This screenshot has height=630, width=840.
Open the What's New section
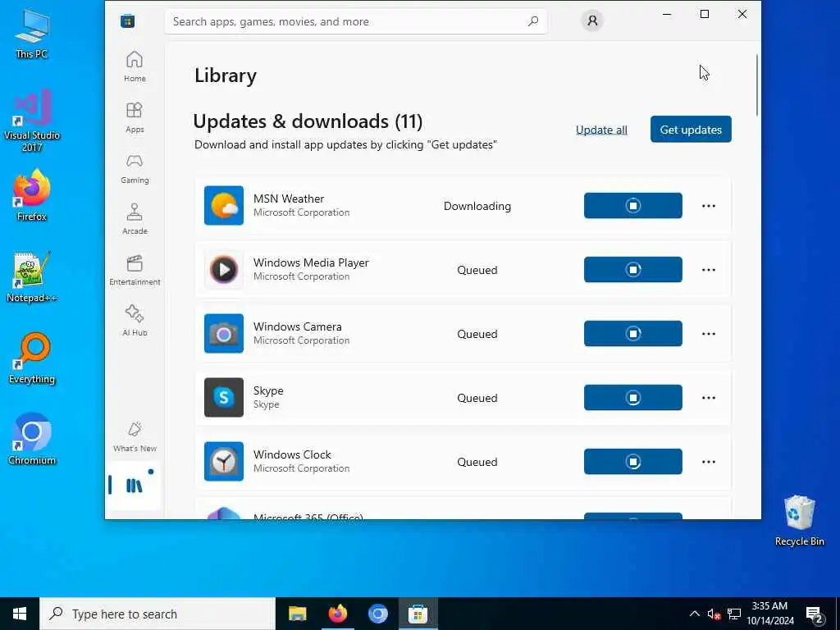pyautogui.click(x=135, y=436)
